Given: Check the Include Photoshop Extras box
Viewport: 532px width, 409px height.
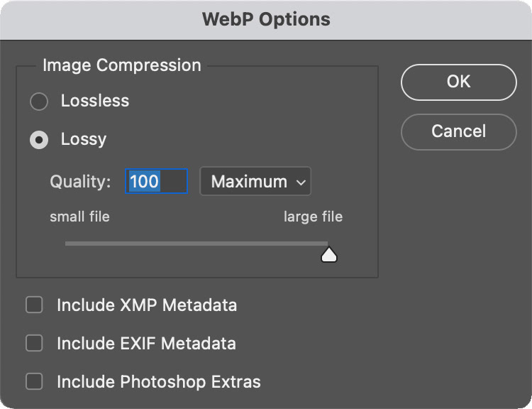Looking at the screenshot, I should click(34, 382).
